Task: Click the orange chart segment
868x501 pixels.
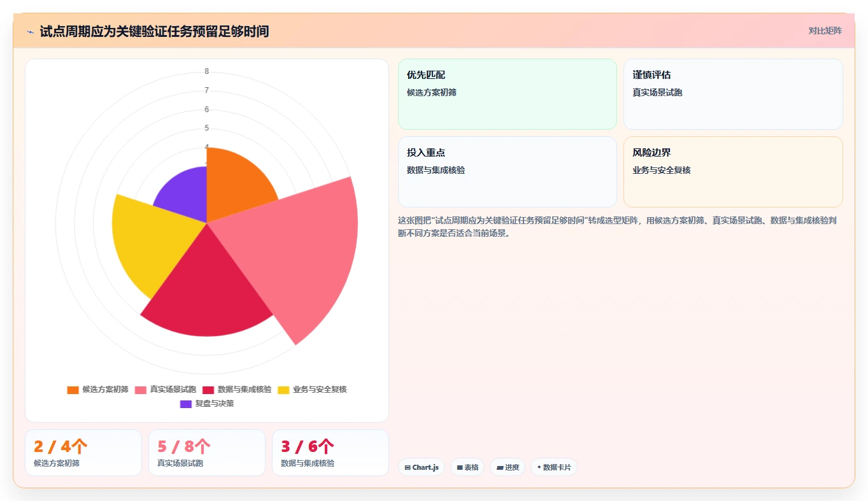Action: tap(236, 185)
